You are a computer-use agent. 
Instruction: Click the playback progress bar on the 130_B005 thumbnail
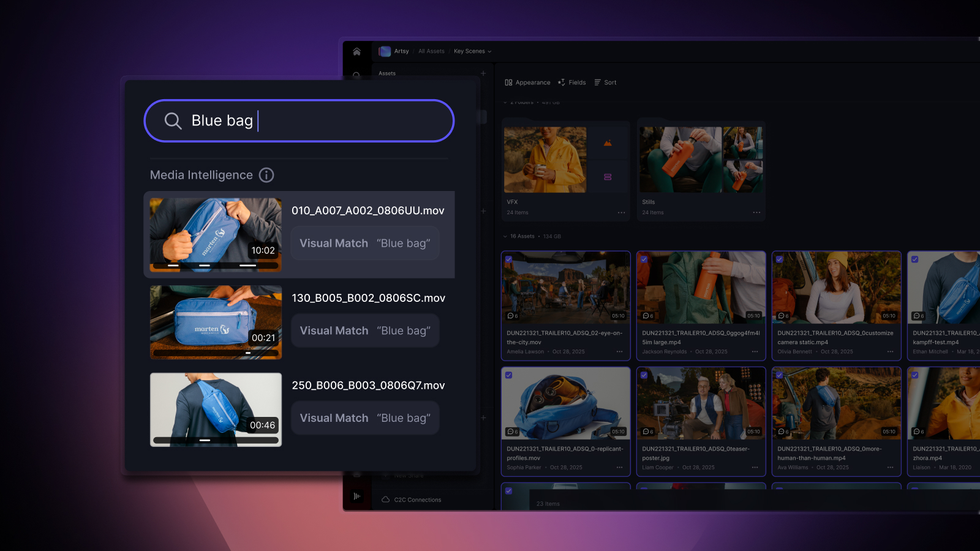click(x=216, y=352)
